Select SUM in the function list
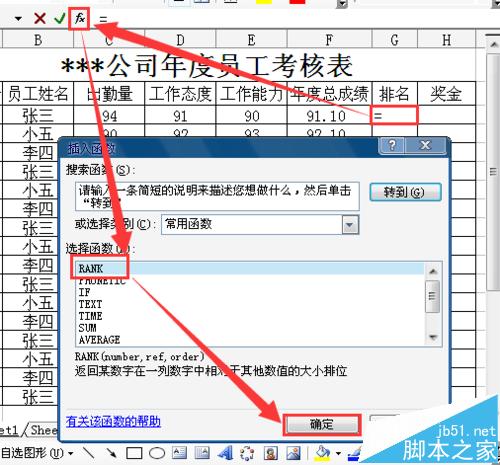The image size is (500, 465). point(249,328)
